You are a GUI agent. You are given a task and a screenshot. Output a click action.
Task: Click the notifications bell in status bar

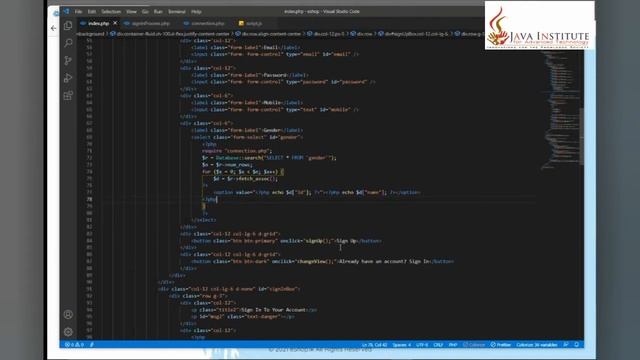[x=576, y=344]
